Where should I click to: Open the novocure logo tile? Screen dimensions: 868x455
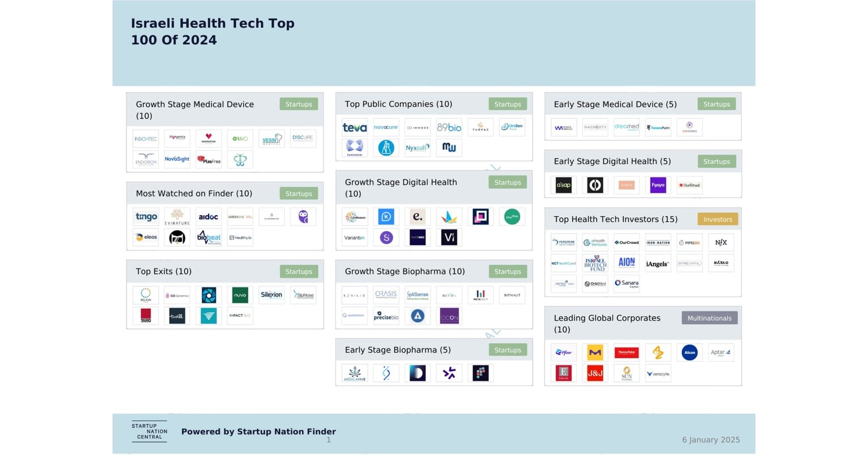click(386, 127)
